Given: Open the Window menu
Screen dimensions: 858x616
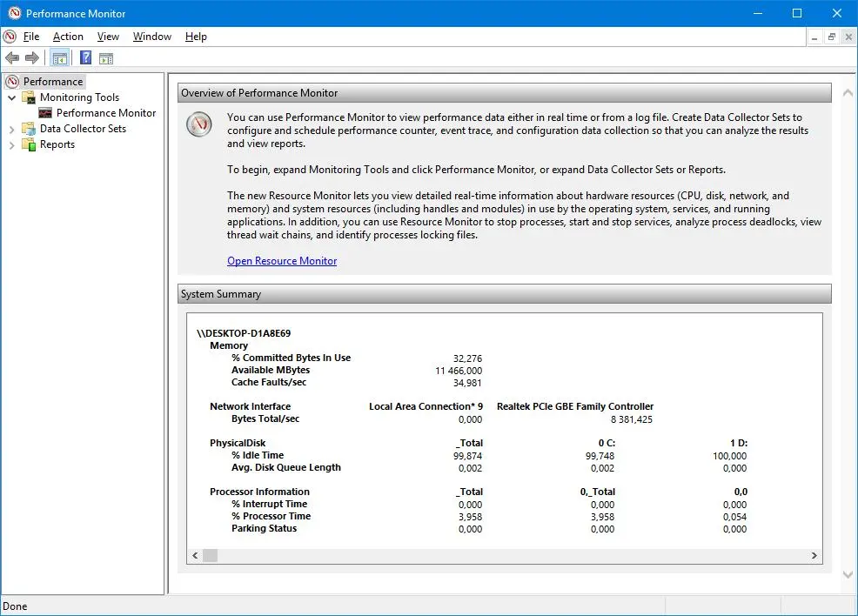Looking at the screenshot, I should coord(152,37).
